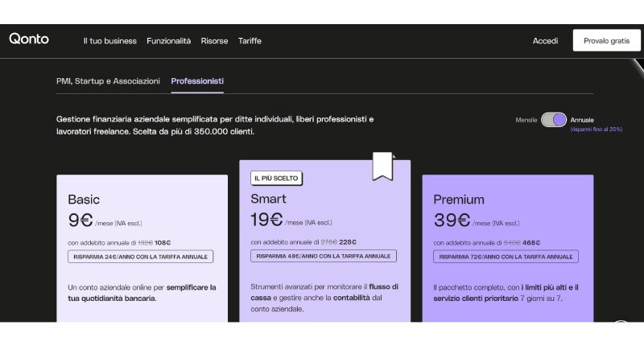
Task: Select the Premium plan title
Action: point(459,200)
